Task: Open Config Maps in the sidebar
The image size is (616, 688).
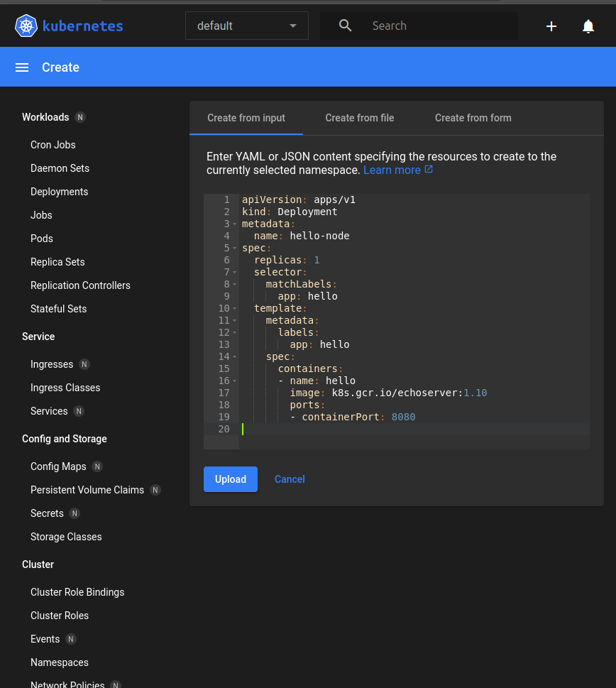Action: click(x=58, y=466)
